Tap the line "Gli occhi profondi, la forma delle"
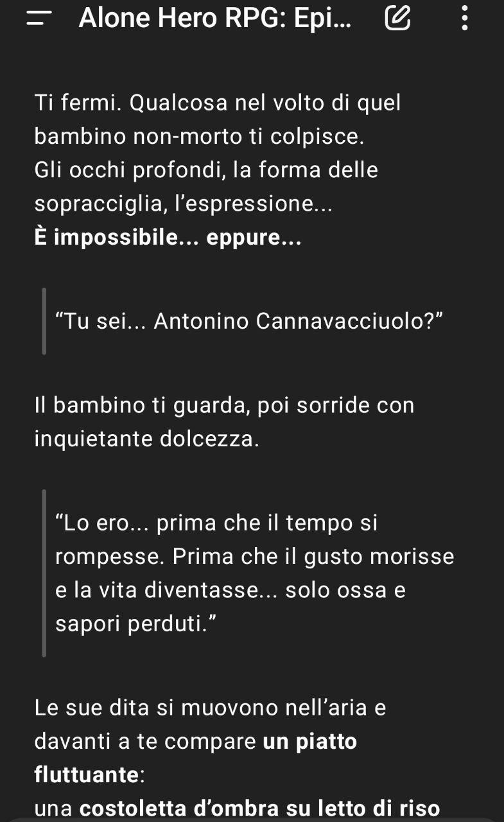504x822 pixels. (x=206, y=170)
